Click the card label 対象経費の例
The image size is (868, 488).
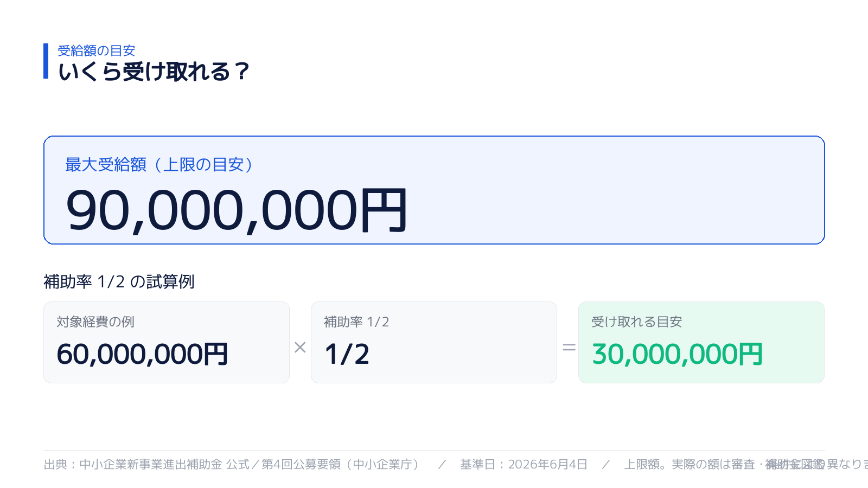(95, 322)
